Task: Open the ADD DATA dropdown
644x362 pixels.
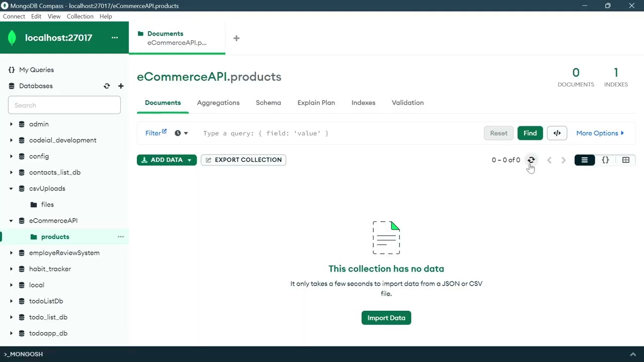Action: click(167, 160)
